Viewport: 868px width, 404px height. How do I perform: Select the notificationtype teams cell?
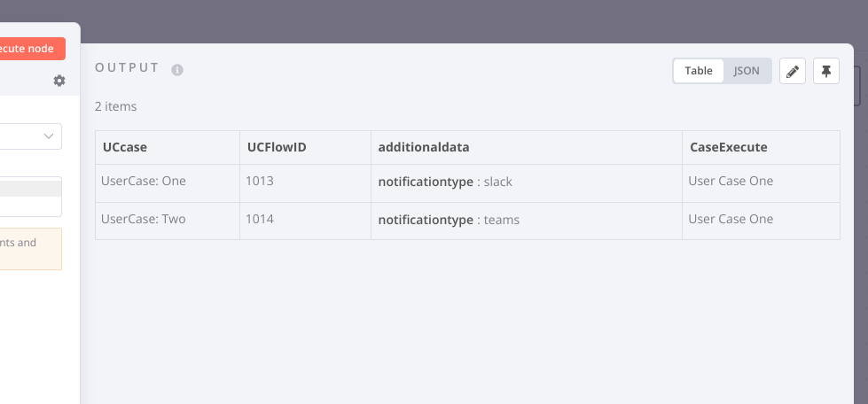[448, 220]
